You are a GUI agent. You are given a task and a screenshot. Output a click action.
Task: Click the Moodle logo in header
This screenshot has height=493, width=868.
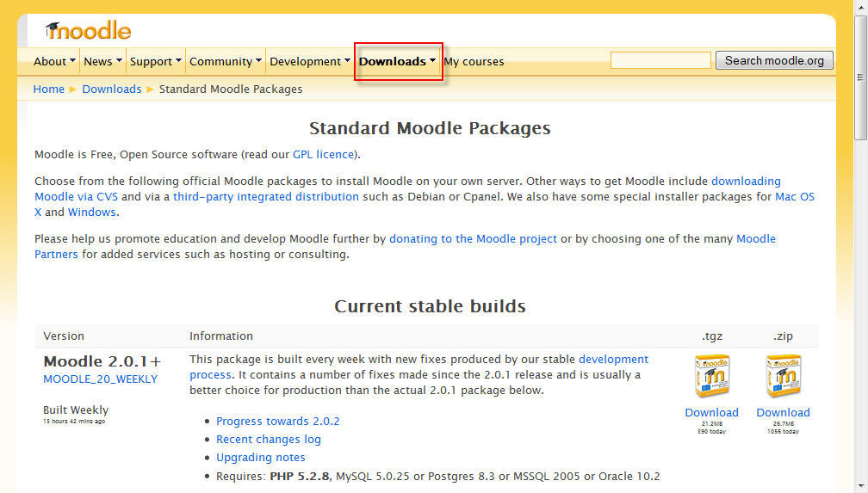point(89,30)
